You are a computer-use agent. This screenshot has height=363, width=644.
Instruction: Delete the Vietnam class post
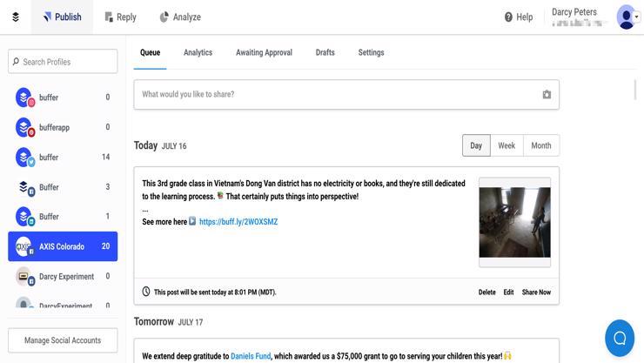click(486, 292)
